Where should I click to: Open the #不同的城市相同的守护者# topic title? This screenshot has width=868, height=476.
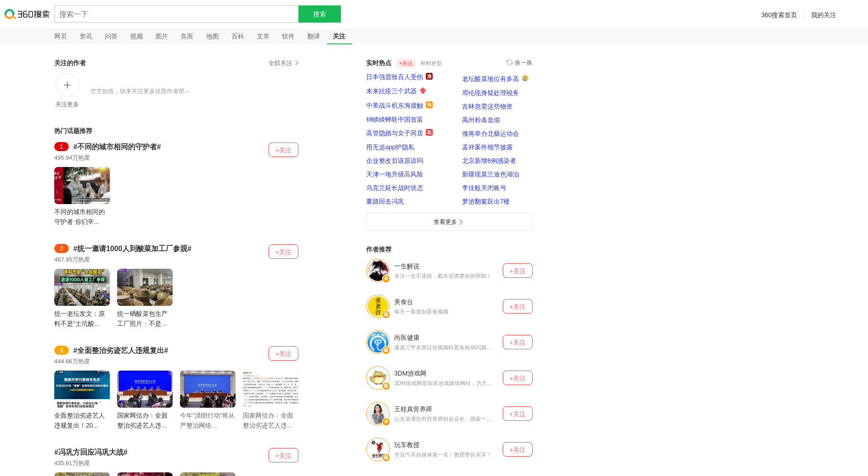pyautogui.click(x=117, y=147)
